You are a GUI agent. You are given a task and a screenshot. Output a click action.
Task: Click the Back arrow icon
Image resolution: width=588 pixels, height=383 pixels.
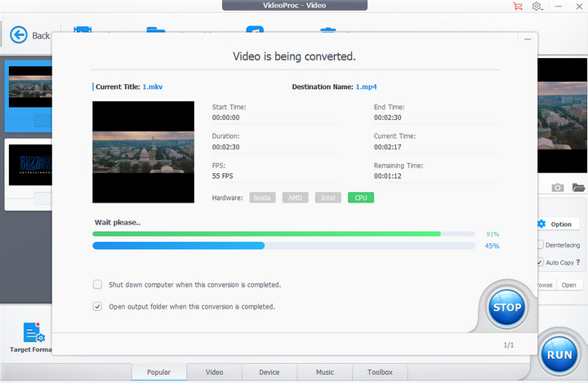18,35
